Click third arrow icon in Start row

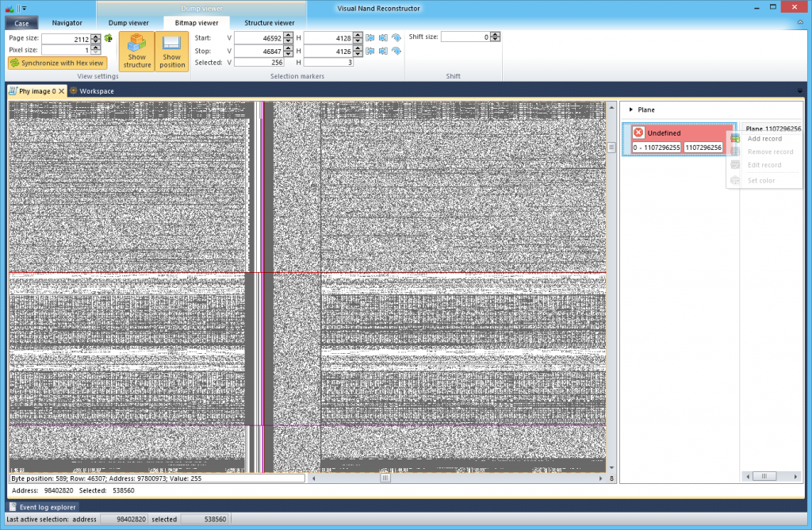[x=396, y=38]
